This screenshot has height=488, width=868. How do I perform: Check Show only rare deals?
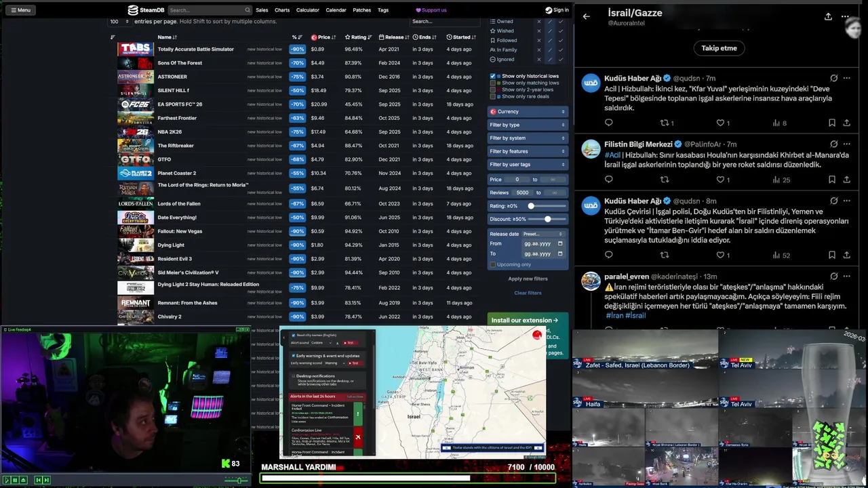493,96
